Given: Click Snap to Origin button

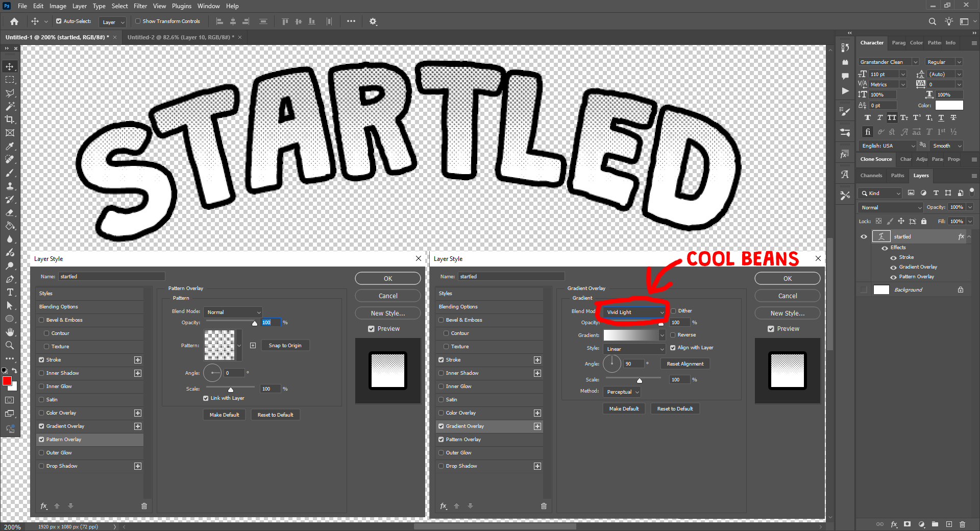Looking at the screenshot, I should tap(285, 346).
